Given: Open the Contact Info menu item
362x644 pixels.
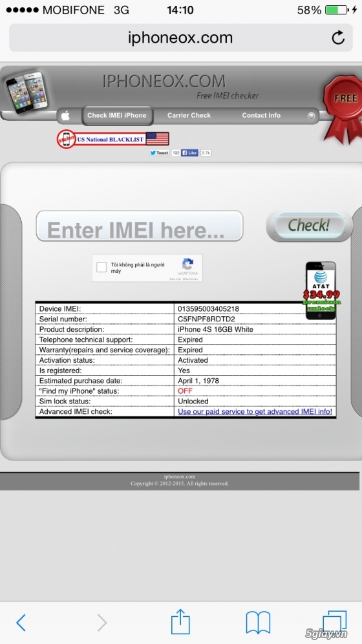Looking at the screenshot, I should 261,115.
